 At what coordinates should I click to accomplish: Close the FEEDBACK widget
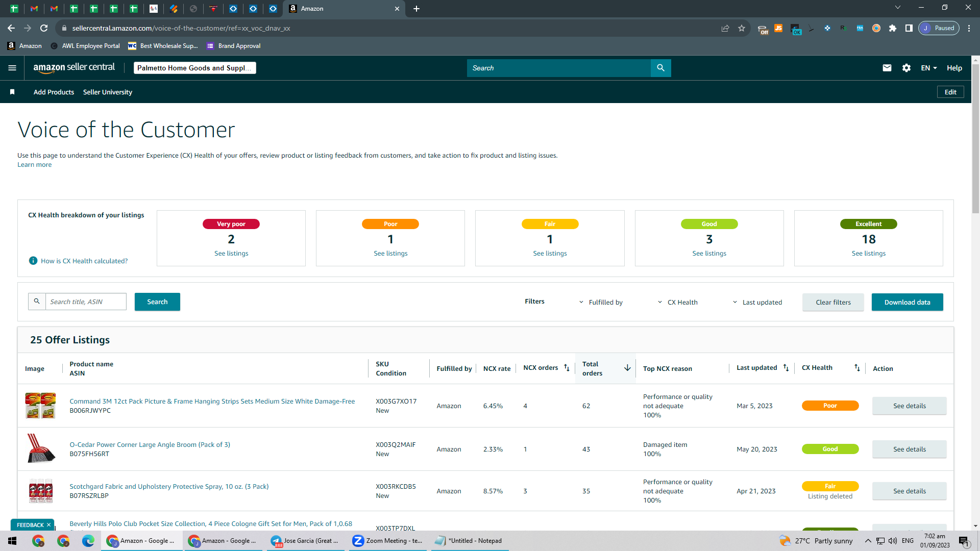[48, 525]
